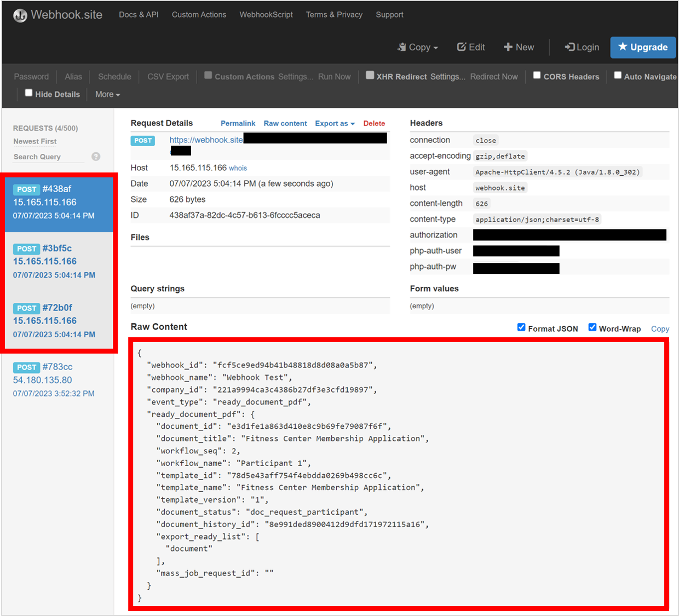Click Newest First sort option

coord(35,141)
